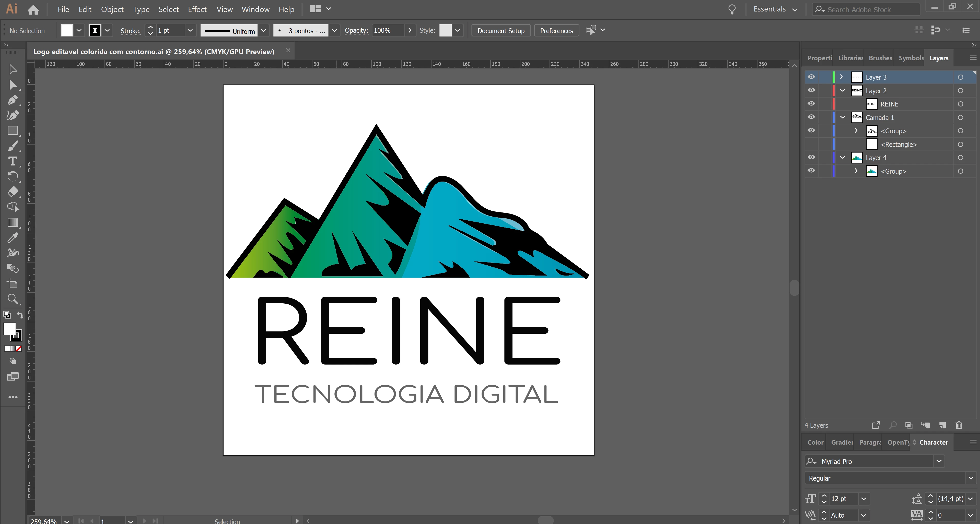980x524 pixels.
Task: Select the Pen tool
Action: pyautogui.click(x=13, y=100)
